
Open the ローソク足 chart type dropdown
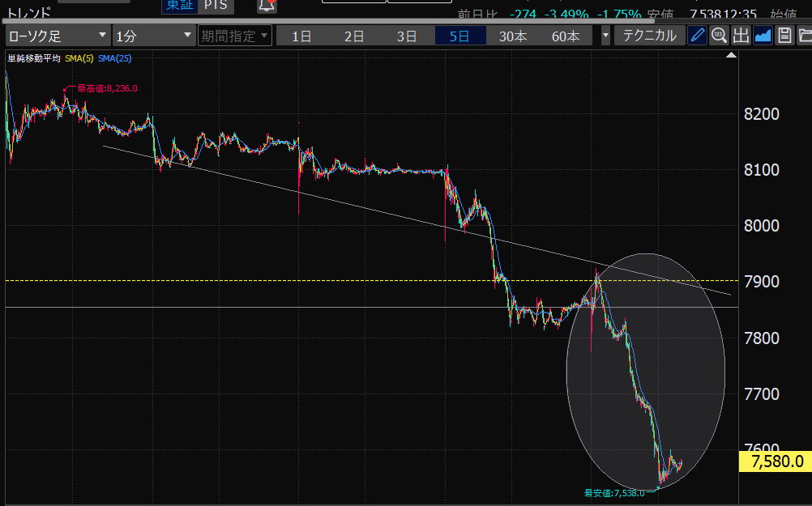[58, 36]
